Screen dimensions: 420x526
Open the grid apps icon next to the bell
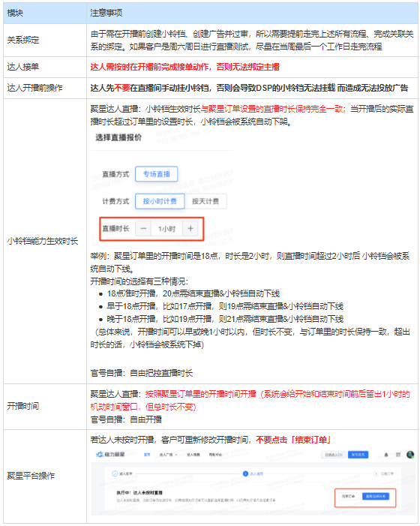pyautogui.click(x=398, y=455)
